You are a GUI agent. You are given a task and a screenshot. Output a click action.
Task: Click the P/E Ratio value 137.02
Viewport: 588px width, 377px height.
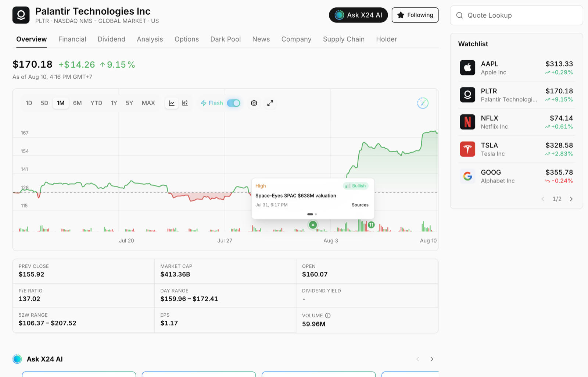(29, 299)
